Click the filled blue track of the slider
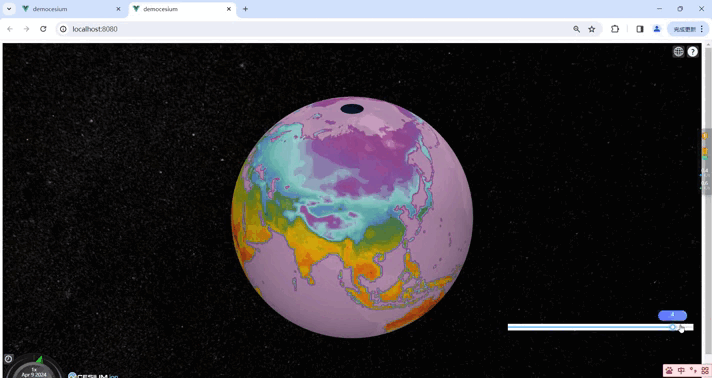 (589, 327)
